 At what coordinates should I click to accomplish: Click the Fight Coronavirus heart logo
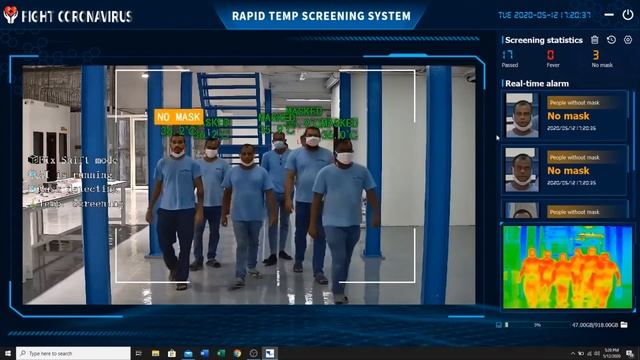pos(11,15)
